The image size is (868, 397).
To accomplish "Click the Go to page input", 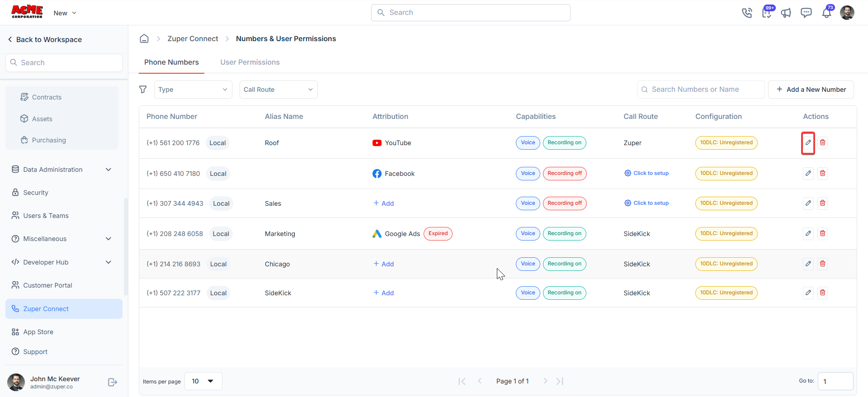I will tap(835, 381).
